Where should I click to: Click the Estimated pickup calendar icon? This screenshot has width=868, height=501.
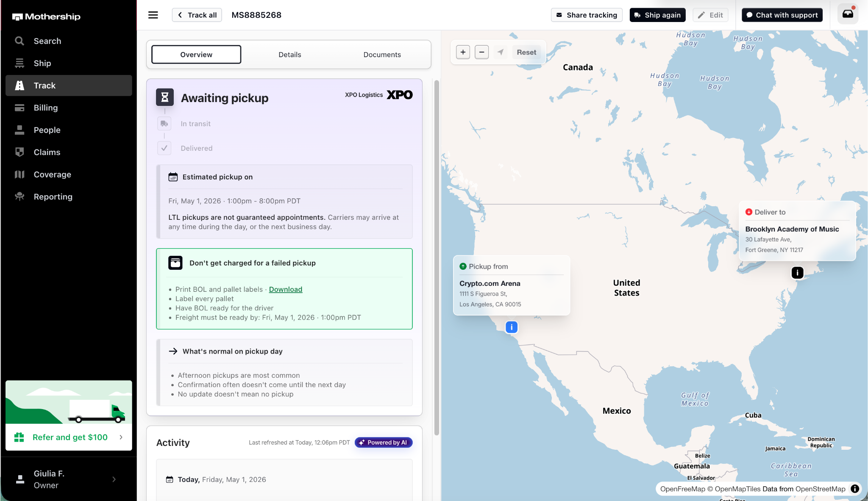click(x=173, y=177)
